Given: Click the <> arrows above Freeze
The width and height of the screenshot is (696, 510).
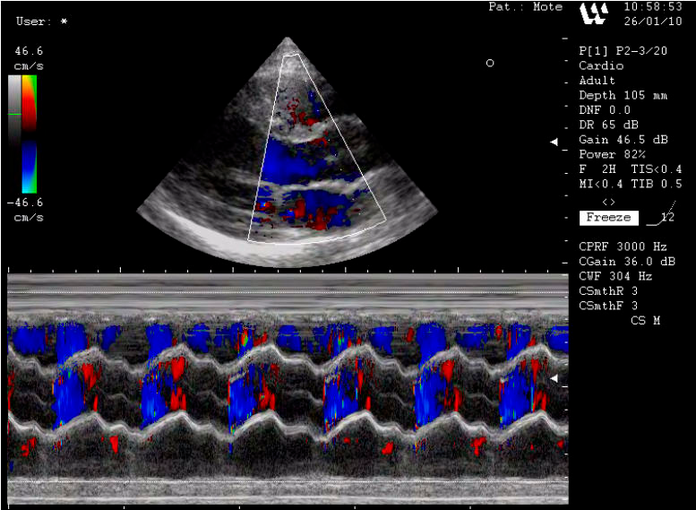Looking at the screenshot, I should tap(608, 201).
